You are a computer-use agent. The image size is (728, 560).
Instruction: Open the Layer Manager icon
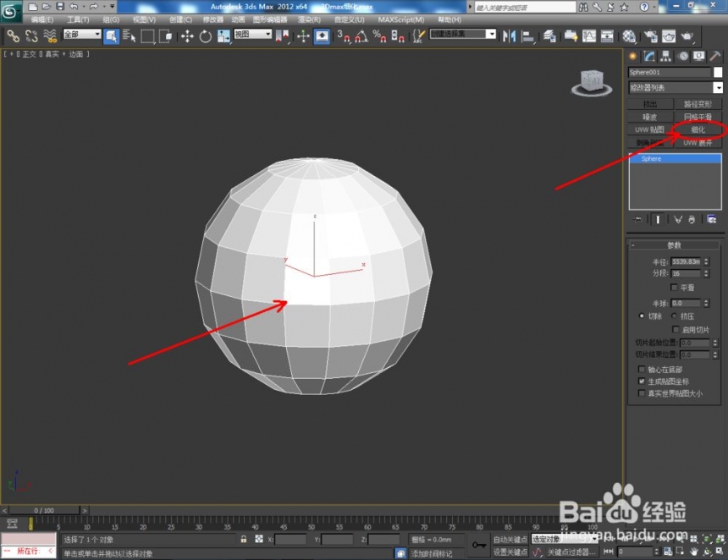(x=549, y=36)
